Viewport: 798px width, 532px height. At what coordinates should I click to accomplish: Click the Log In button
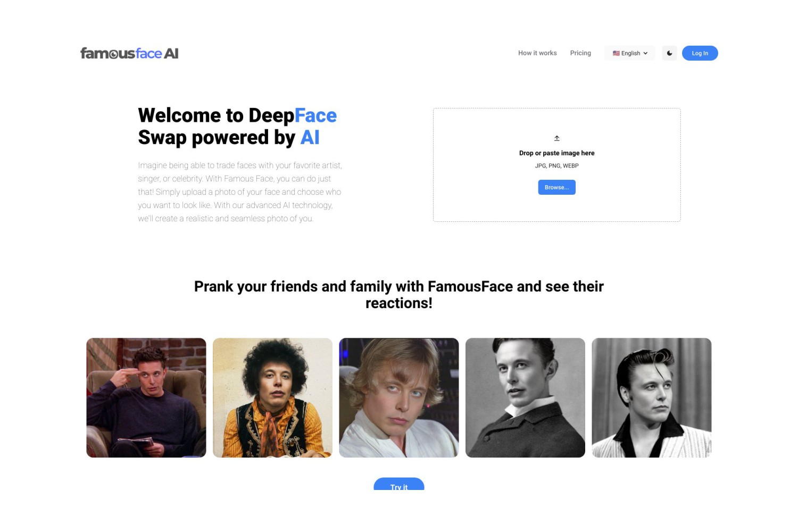point(700,53)
